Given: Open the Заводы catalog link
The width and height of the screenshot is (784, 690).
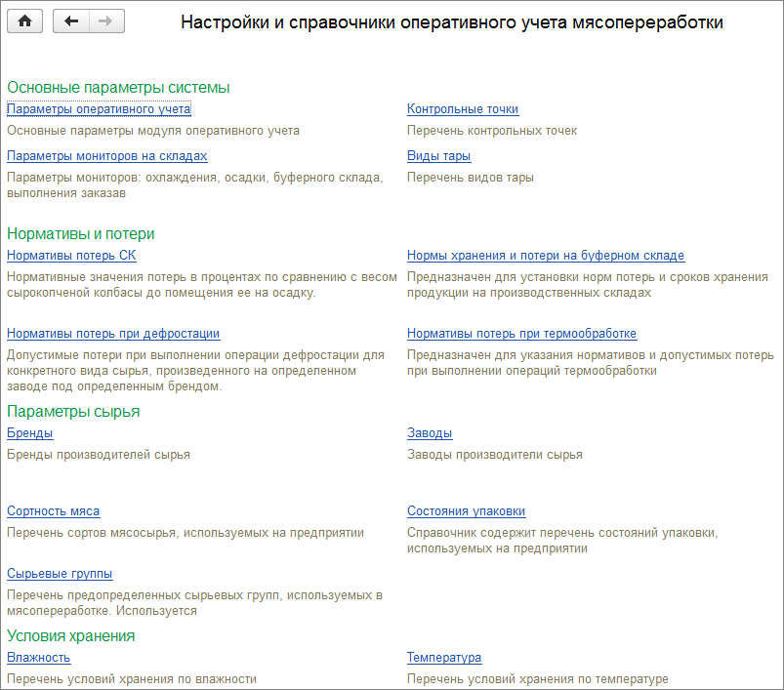Looking at the screenshot, I should [430, 433].
